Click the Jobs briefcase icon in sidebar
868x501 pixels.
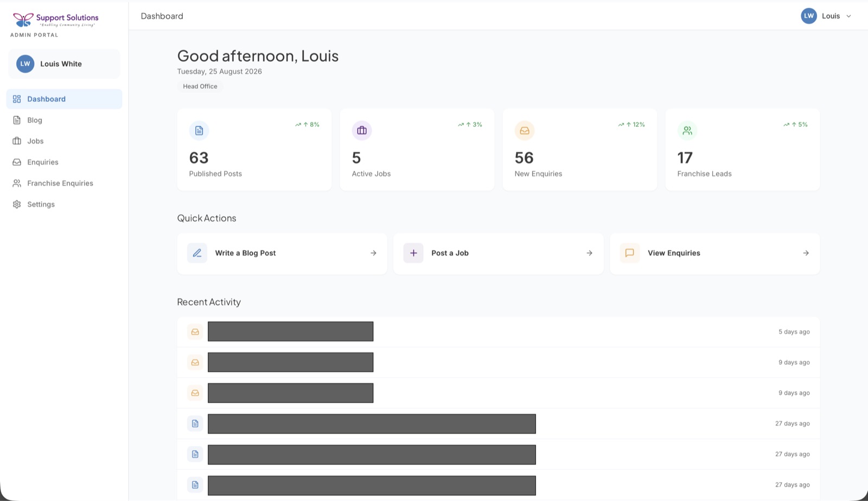tap(17, 141)
